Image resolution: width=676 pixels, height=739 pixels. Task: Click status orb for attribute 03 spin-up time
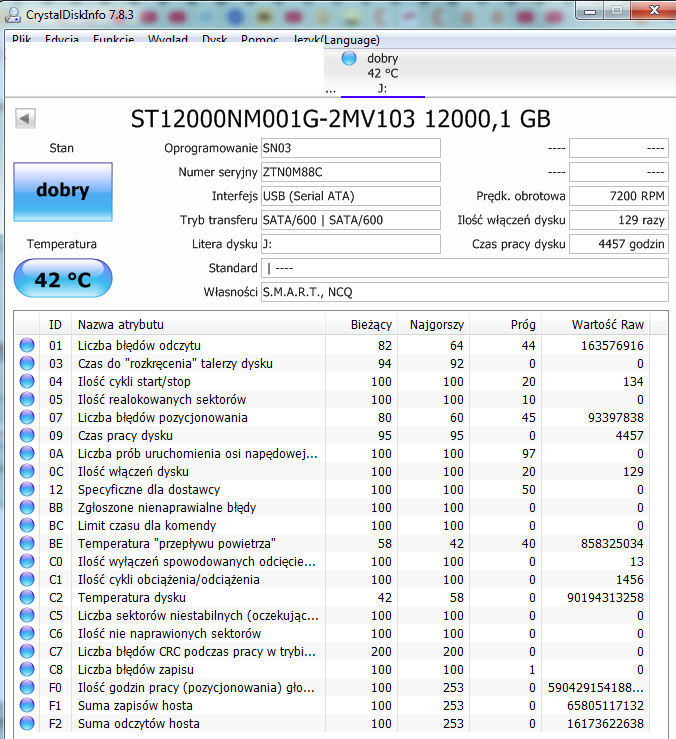(27, 363)
